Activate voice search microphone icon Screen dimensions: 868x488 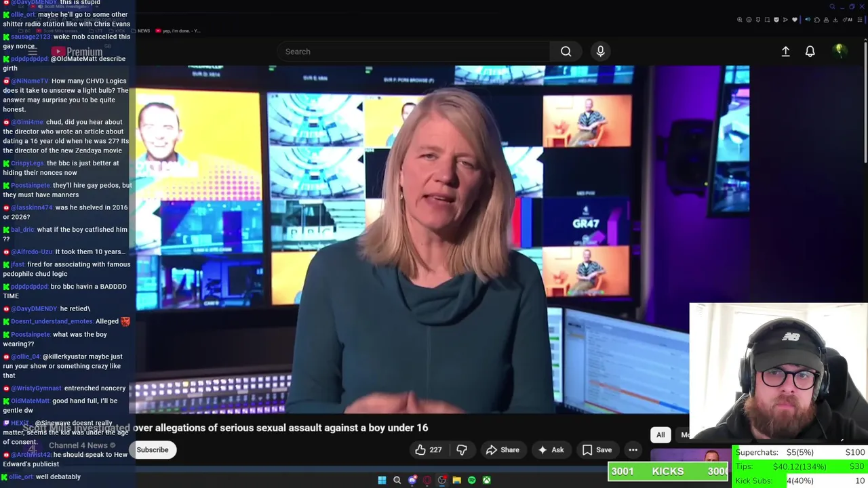point(600,52)
